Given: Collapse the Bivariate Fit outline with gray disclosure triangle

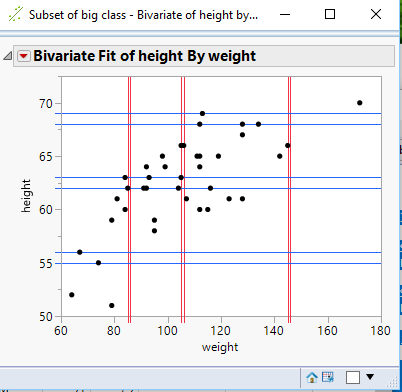Looking at the screenshot, I should click(7, 56).
